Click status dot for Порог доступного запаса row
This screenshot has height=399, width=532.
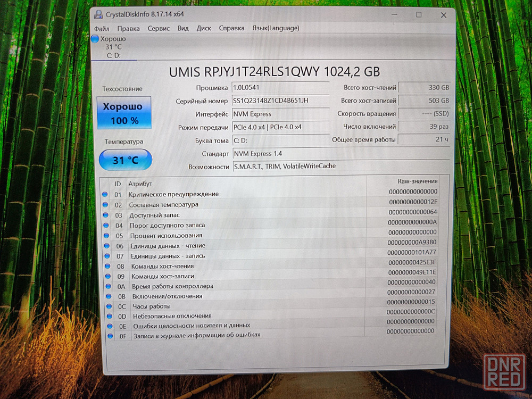click(106, 225)
